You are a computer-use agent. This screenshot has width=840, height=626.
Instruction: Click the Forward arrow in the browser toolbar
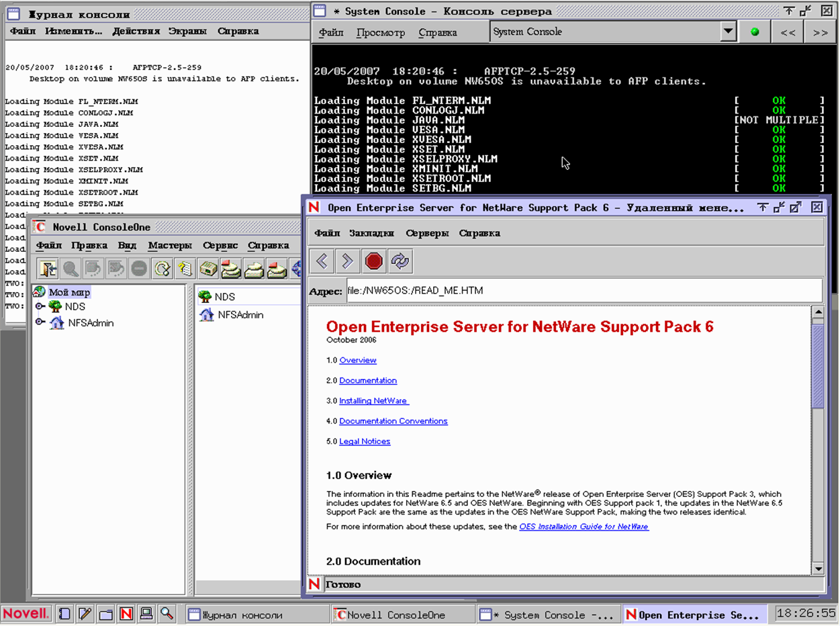[348, 261]
